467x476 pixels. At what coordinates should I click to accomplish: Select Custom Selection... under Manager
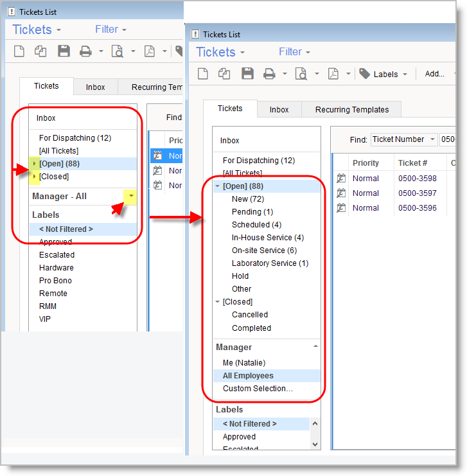(x=257, y=389)
